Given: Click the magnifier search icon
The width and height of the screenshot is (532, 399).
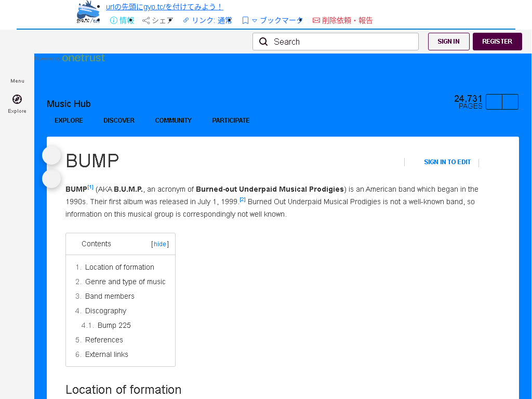Looking at the screenshot, I should click(263, 42).
